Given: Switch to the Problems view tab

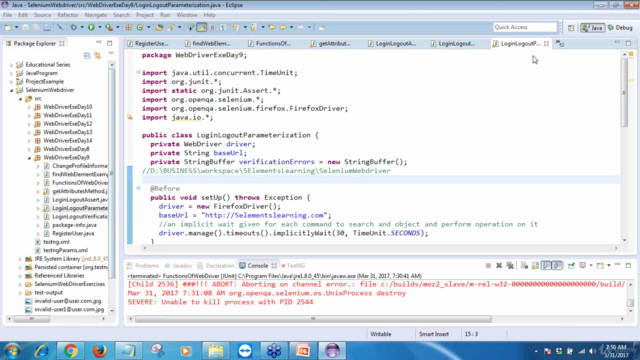Looking at the screenshot, I should click(x=143, y=266).
